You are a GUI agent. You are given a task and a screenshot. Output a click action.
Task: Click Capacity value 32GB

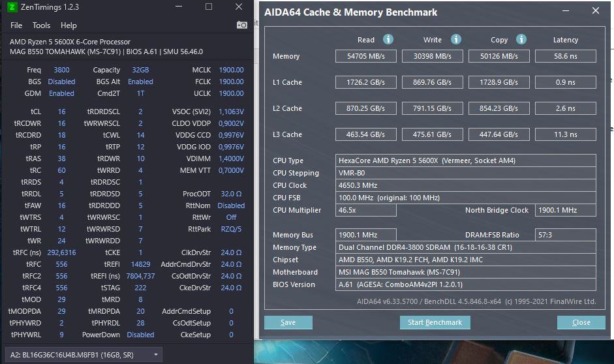140,70
